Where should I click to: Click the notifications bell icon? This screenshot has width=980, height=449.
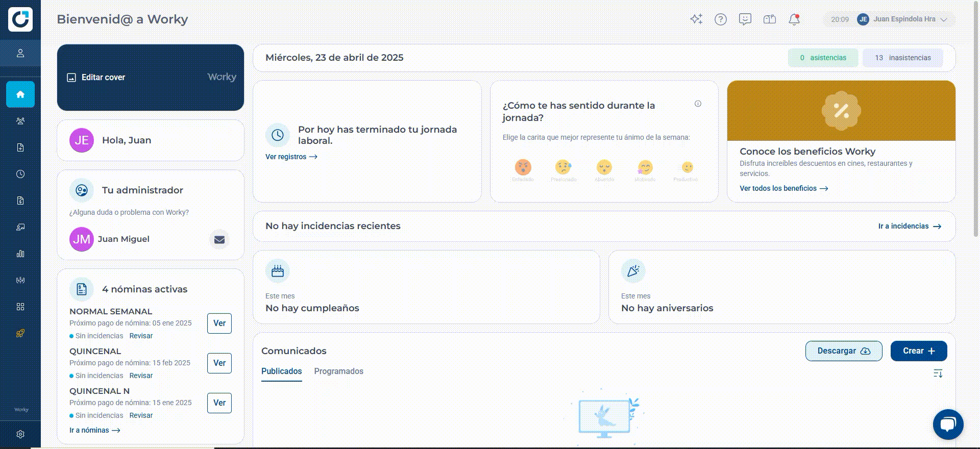coord(794,19)
